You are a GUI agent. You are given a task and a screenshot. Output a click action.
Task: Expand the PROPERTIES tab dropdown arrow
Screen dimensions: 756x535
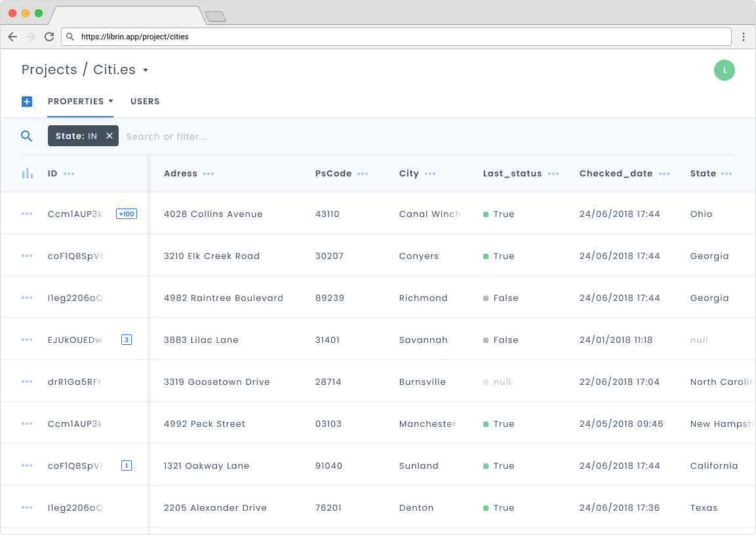111,101
